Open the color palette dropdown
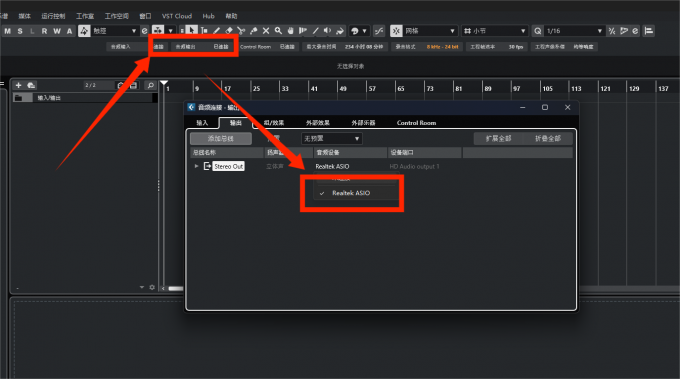680x379 pixels. (x=359, y=31)
